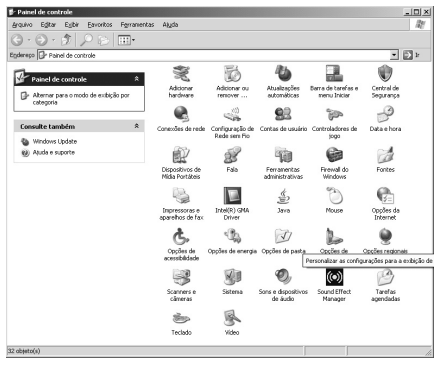443x367 pixels.
Task: Open Scanners e câmeras icon
Action: click(181, 277)
